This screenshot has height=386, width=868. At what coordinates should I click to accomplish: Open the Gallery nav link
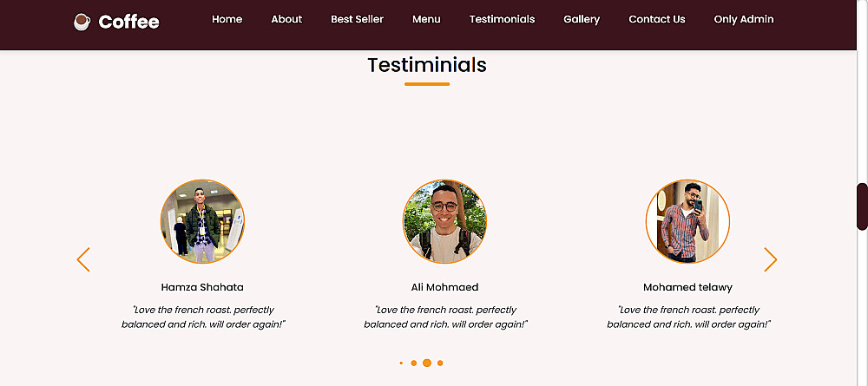tap(582, 19)
